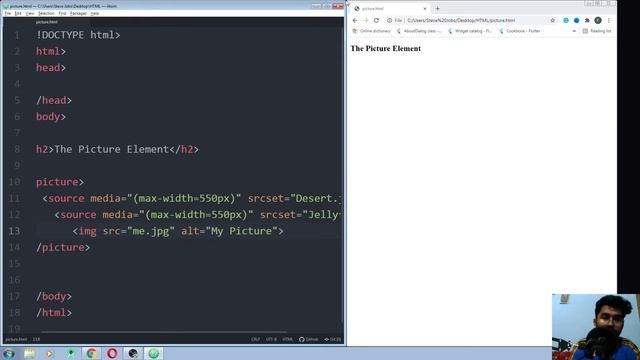Click the Jelly source line
Image resolution: width=640 pixels, height=360 pixels.
[x=197, y=215]
